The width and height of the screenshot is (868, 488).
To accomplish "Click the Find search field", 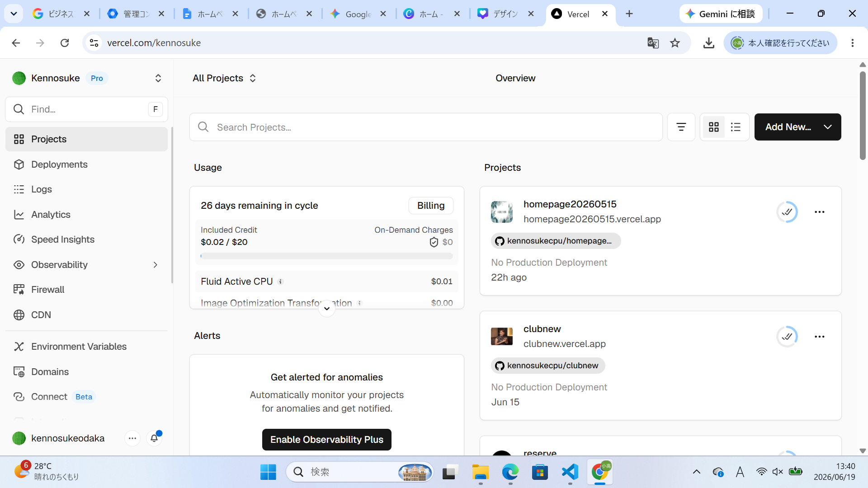I will pos(86,109).
